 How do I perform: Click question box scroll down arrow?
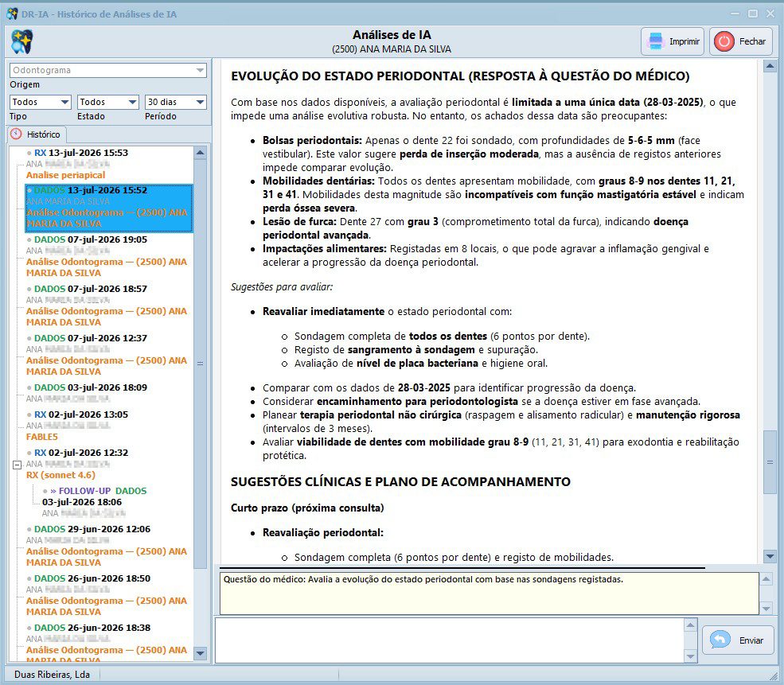point(766,609)
